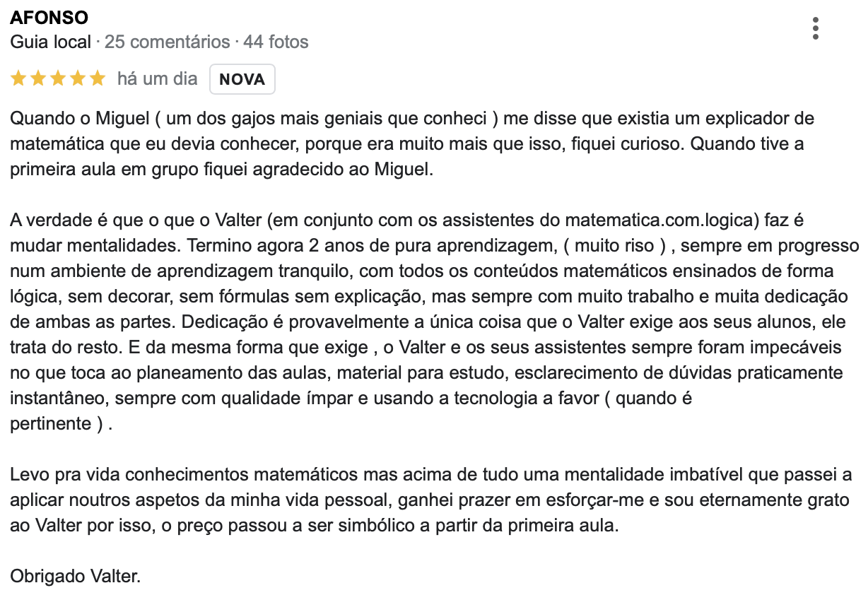Click the 'há um dia' timestamp
Screen dimensions: 868x595
click(x=158, y=79)
